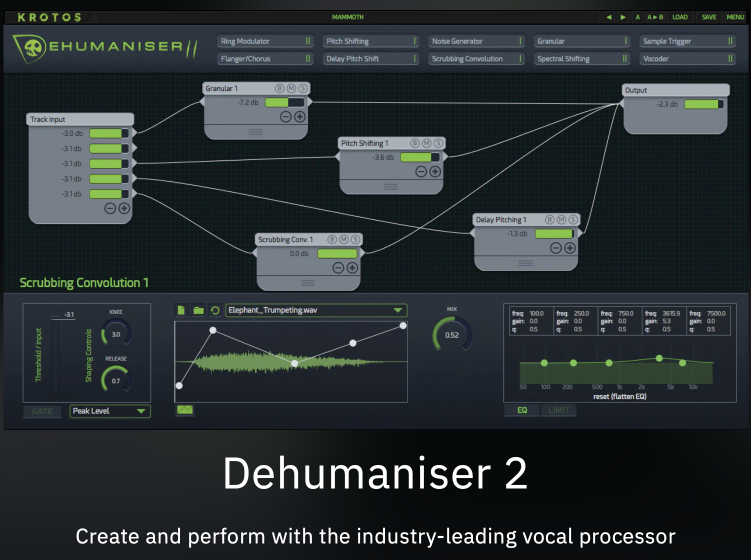
Task: Go to the previous preset arrow
Action: [608, 17]
